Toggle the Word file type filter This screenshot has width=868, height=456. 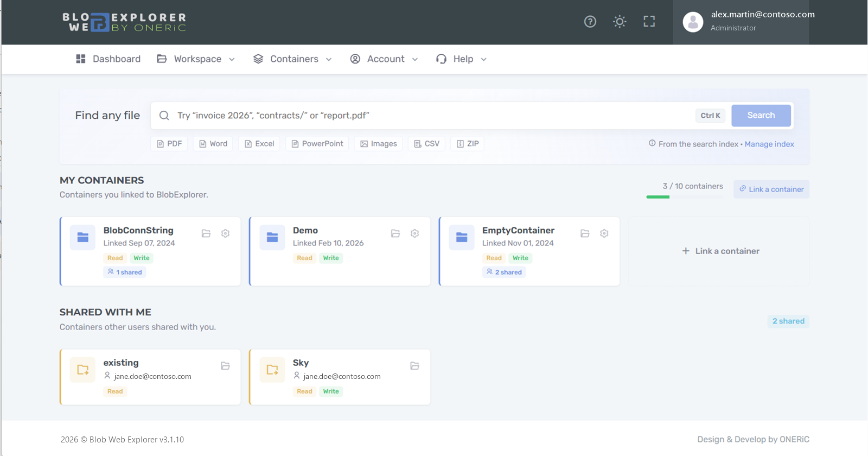[x=213, y=144]
